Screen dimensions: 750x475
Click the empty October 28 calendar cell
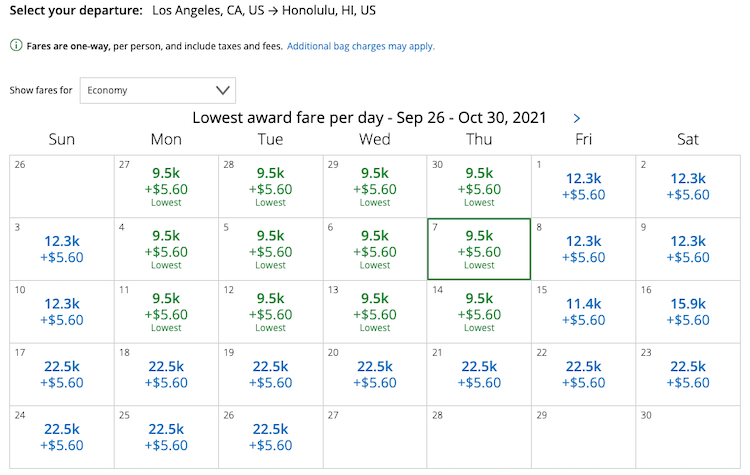[x=479, y=437]
